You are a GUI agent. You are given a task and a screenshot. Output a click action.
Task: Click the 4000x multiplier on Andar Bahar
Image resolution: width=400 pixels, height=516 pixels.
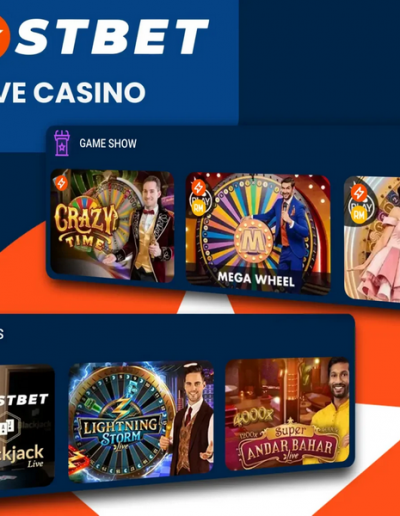click(253, 416)
